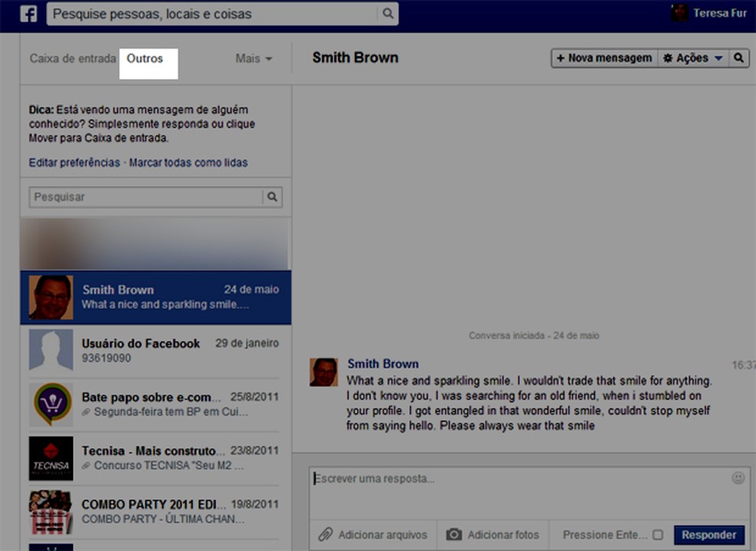Click the search icon beside Ações
The height and width of the screenshot is (551, 756).
point(738,58)
